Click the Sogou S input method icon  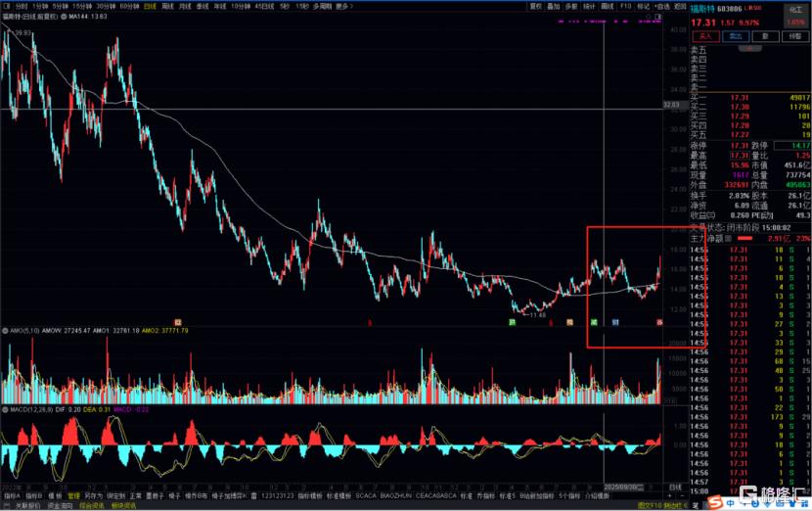pos(716,503)
